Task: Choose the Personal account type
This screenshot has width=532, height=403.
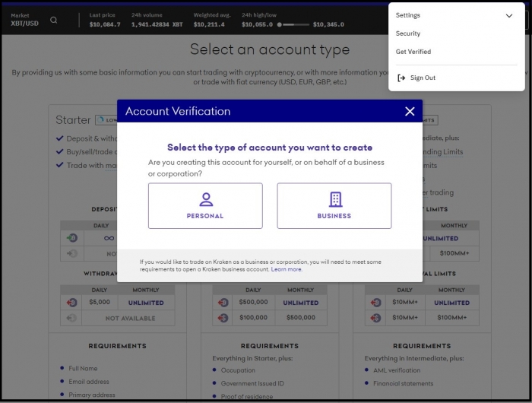Action: point(205,206)
